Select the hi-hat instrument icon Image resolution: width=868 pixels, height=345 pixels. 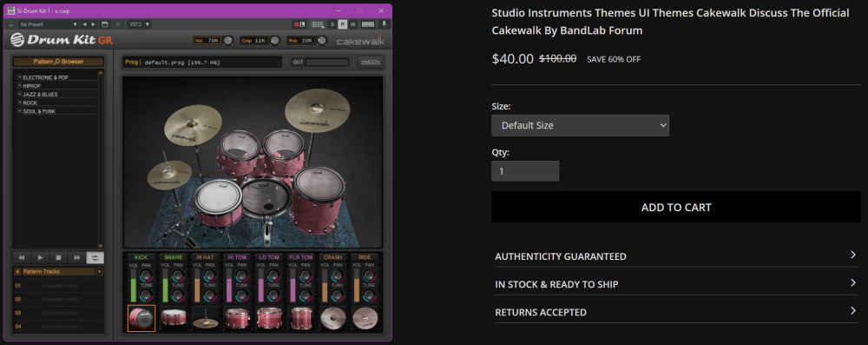[206, 319]
